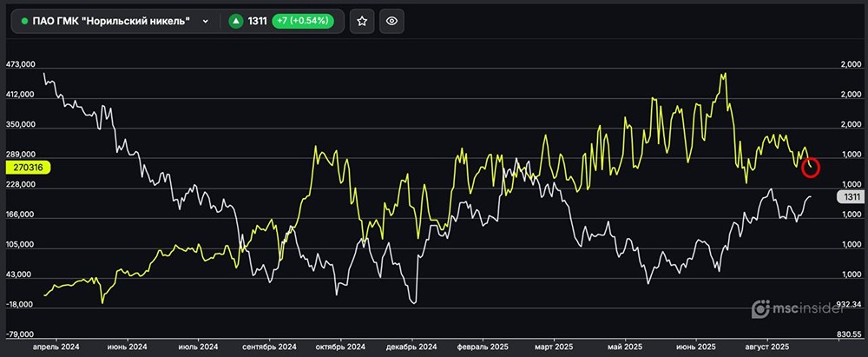This screenshot has width=868, height=357.
Task: Click the red circle marker on the chart
Action: pos(811,167)
